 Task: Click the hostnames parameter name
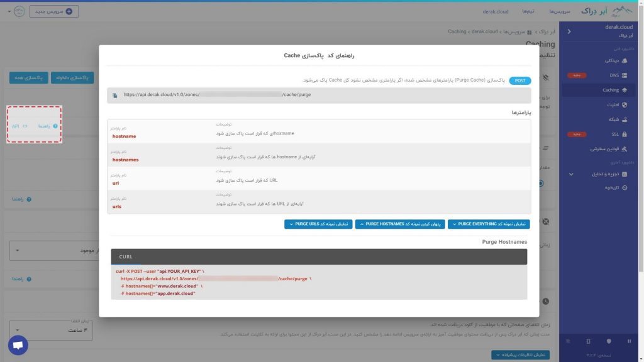(125, 160)
